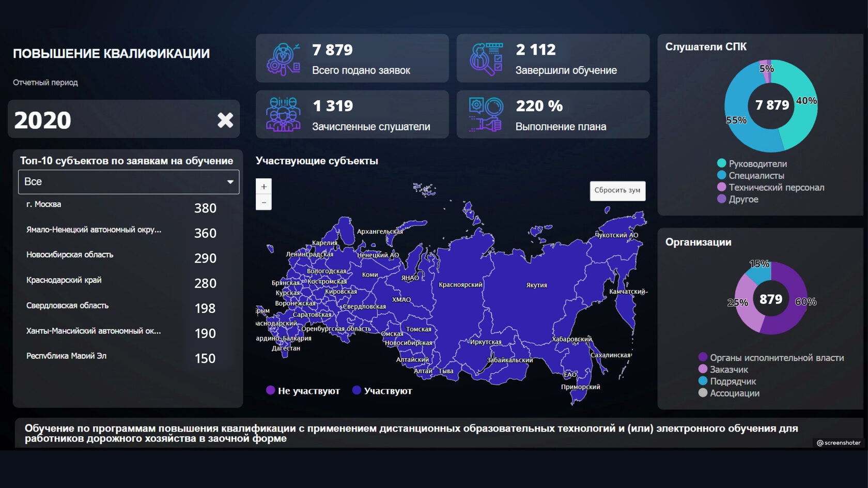
Task: Select the Слушатели СПК panel header
Action: pyautogui.click(x=706, y=47)
